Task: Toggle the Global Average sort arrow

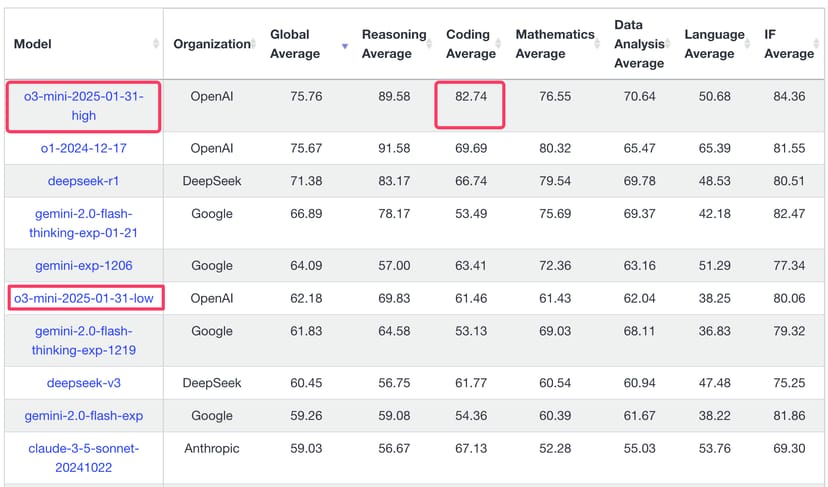Action: point(345,45)
